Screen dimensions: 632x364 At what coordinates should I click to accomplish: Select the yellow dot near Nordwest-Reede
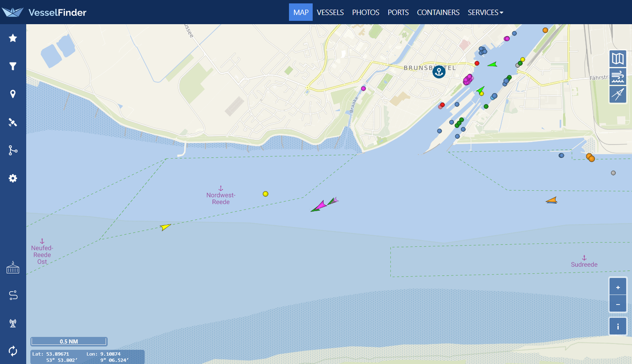(x=266, y=194)
